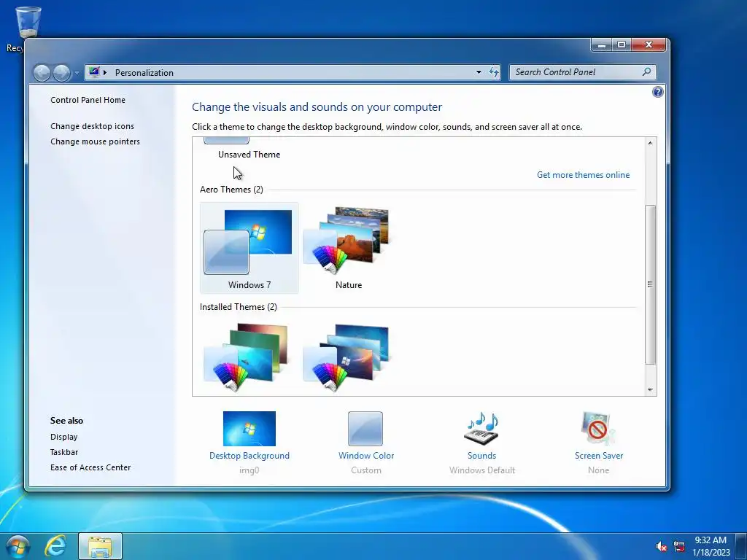Click the Windows Explorer taskbar button
Viewport: 747px width, 560px height.
pos(100,546)
